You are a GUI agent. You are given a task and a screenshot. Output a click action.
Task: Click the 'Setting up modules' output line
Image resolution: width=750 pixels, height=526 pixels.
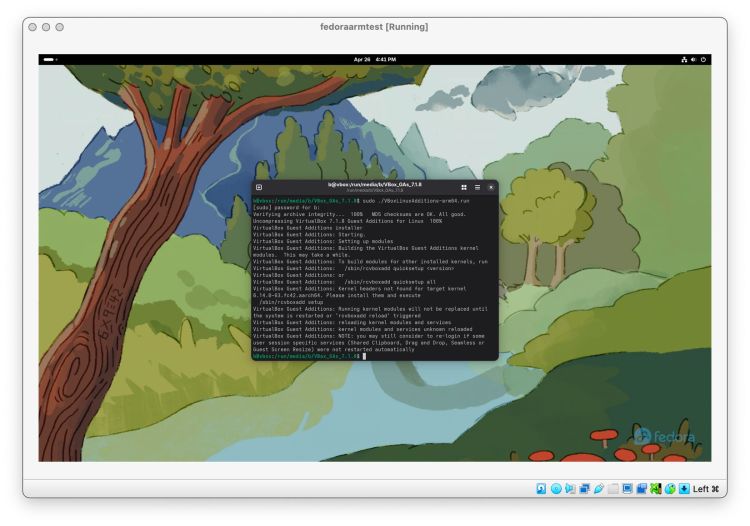(x=323, y=241)
